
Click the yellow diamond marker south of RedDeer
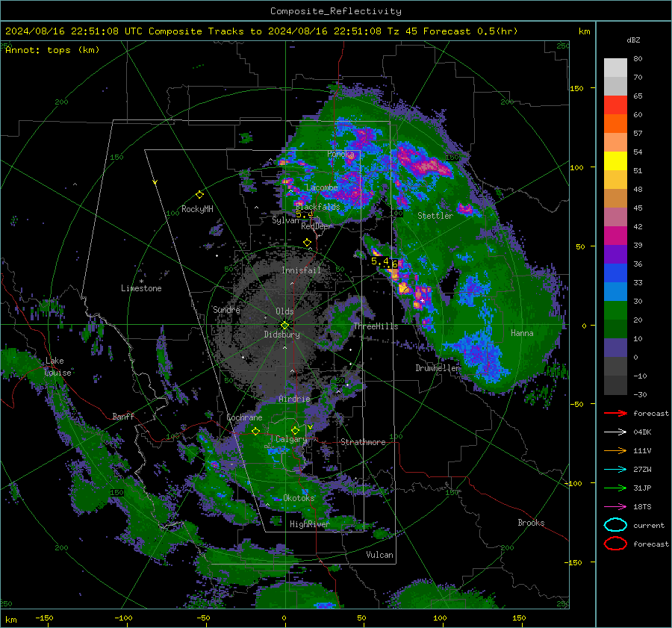[x=307, y=243]
